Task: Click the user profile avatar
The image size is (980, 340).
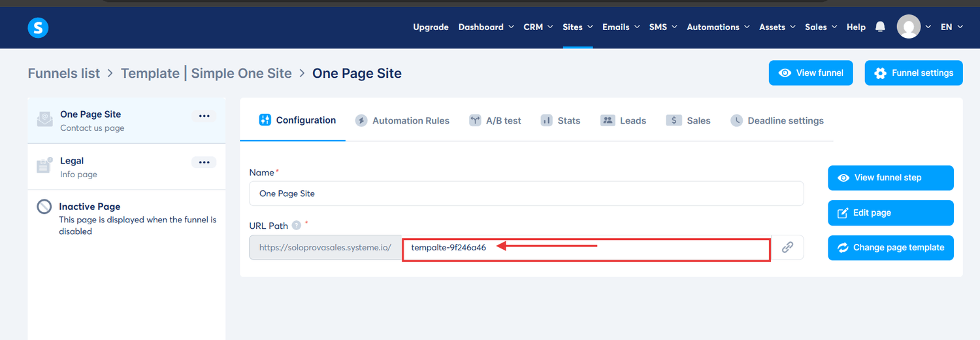Action: coord(908,27)
